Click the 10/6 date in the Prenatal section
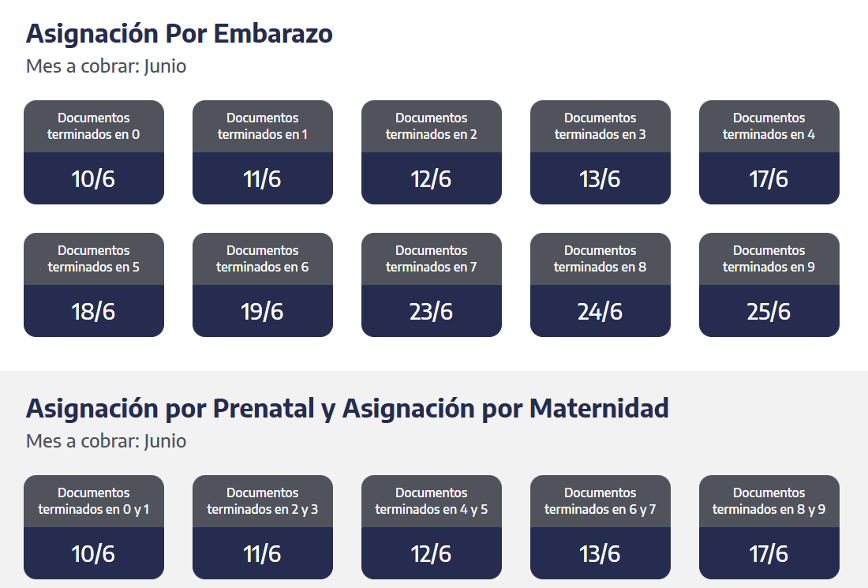The image size is (868, 588). pyautogui.click(x=93, y=554)
